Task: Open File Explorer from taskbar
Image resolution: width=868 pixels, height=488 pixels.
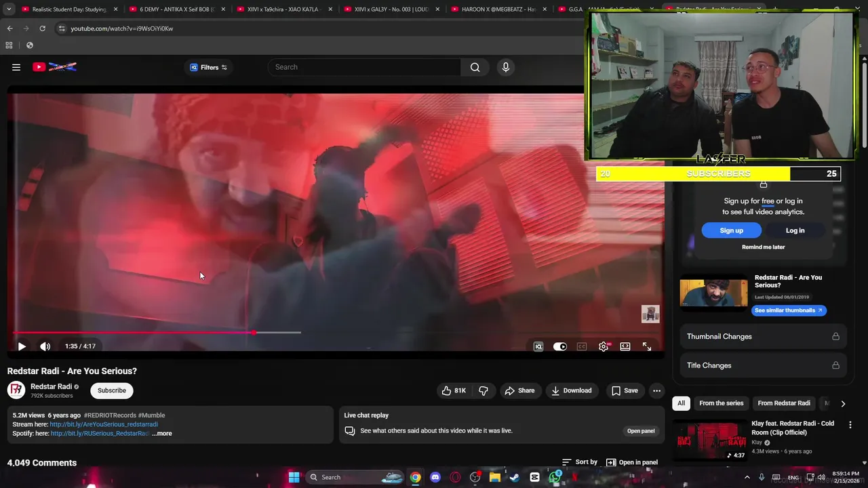Action: [x=495, y=477]
